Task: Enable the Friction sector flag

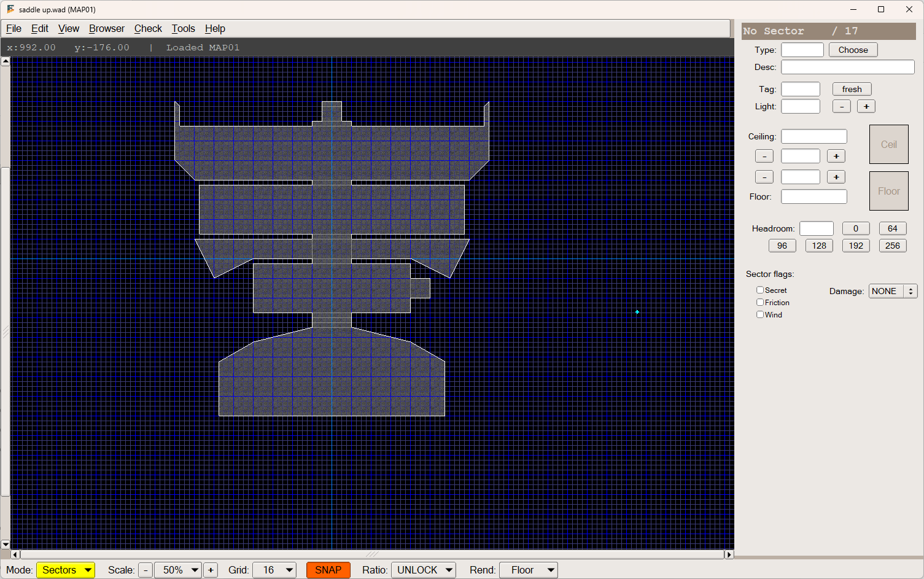Action: pyautogui.click(x=760, y=302)
